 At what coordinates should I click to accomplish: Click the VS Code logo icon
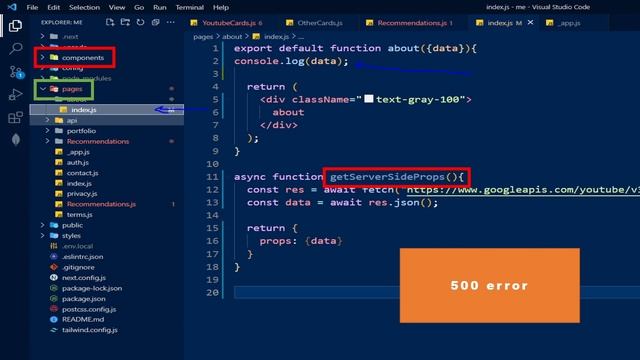coord(12,7)
